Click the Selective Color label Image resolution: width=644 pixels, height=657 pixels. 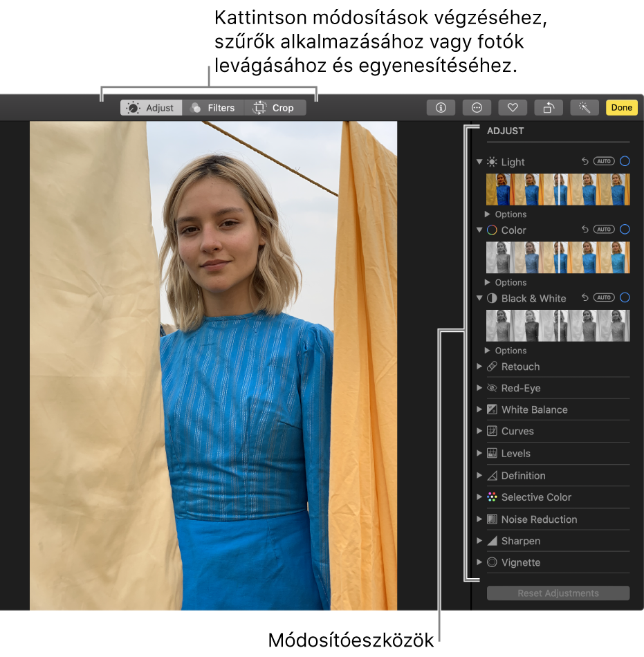536,497
